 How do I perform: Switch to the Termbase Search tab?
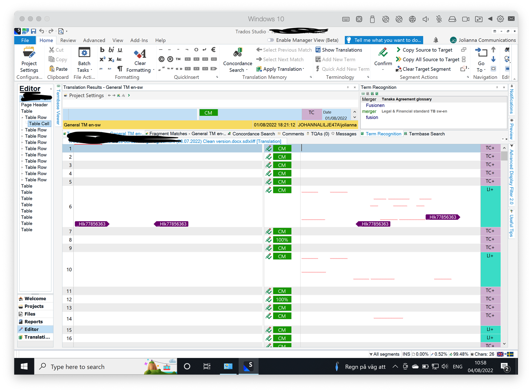pyautogui.click(x=424, y=134)
